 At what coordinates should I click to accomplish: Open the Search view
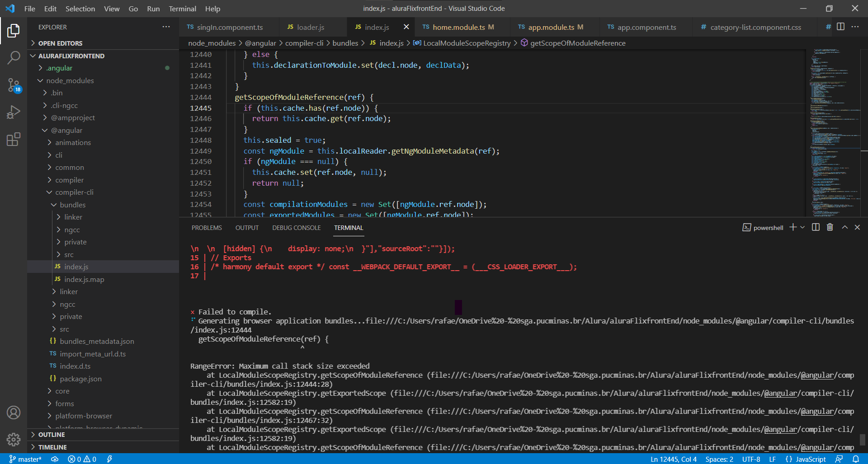coord(14,58)
